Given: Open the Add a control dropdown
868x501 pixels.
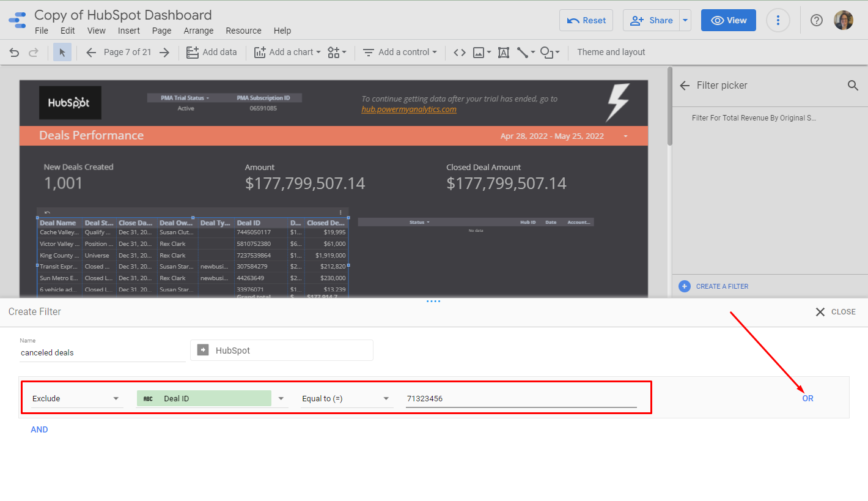Looking at the screenshot, I should [x=400, y=52].
